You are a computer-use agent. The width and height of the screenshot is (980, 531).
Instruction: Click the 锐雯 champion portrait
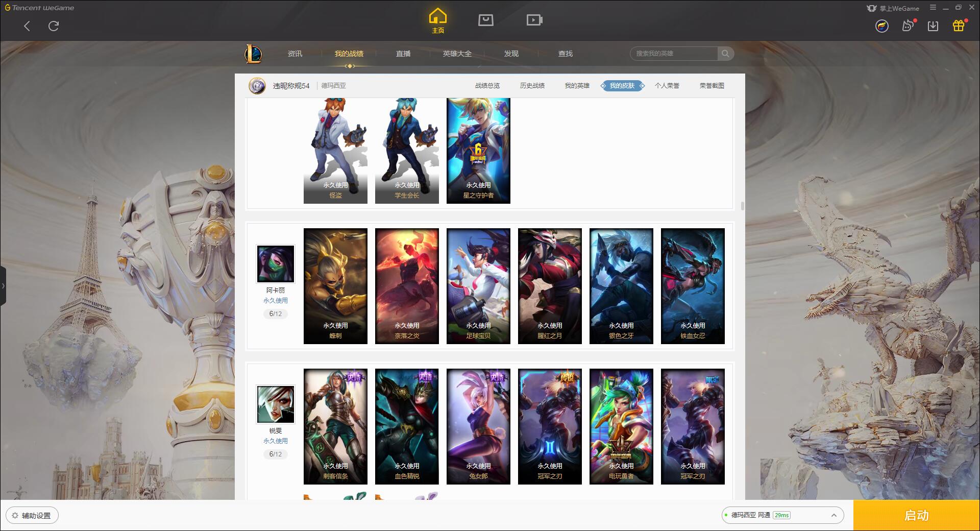click(x=276, y=404)
